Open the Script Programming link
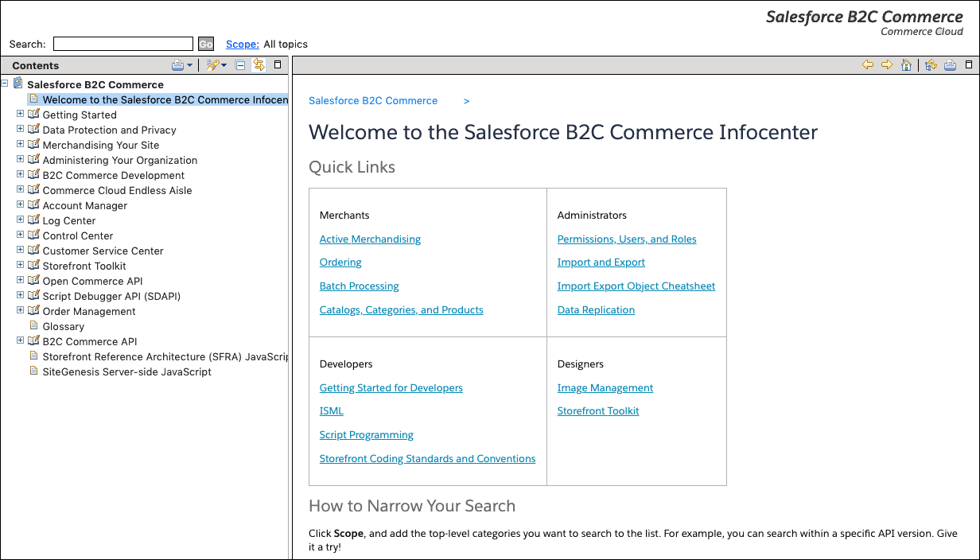 click(x=367, y=435)
